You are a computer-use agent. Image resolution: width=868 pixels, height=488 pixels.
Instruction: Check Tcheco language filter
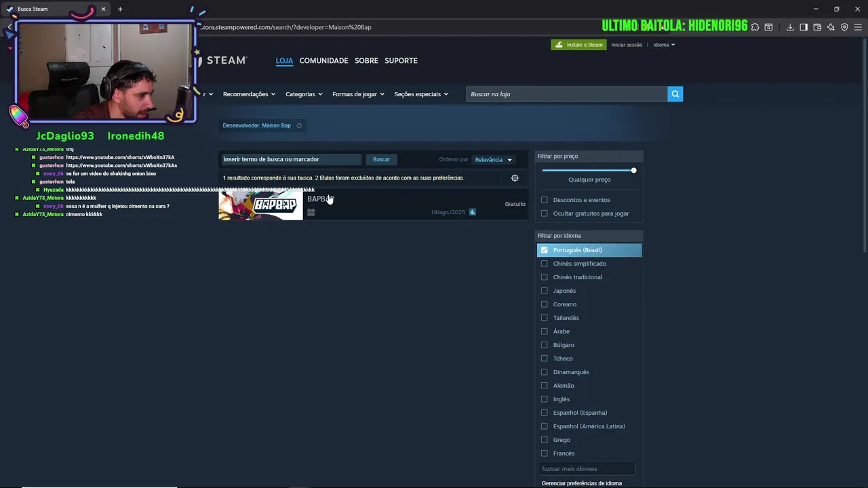coord(544,359)
